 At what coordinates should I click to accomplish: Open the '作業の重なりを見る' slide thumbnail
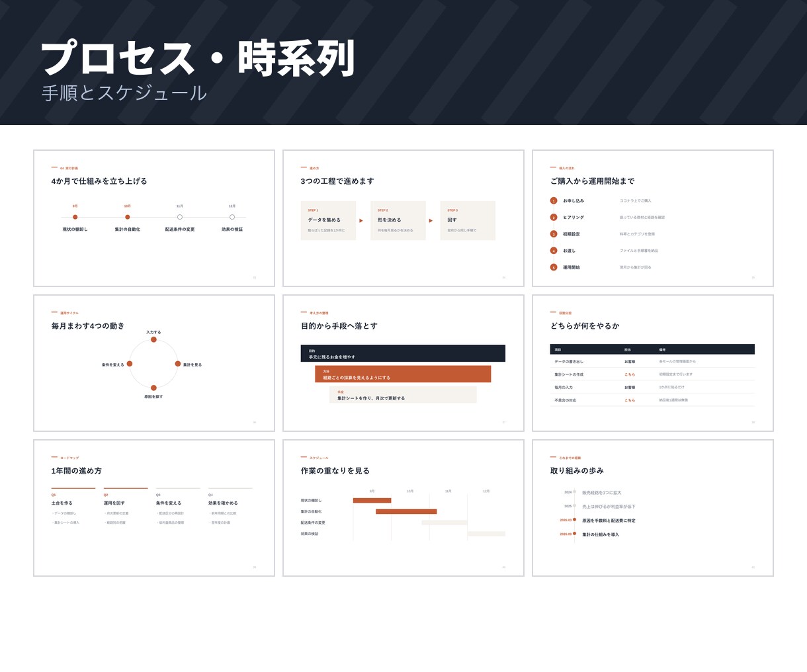[x=403, y=508]
